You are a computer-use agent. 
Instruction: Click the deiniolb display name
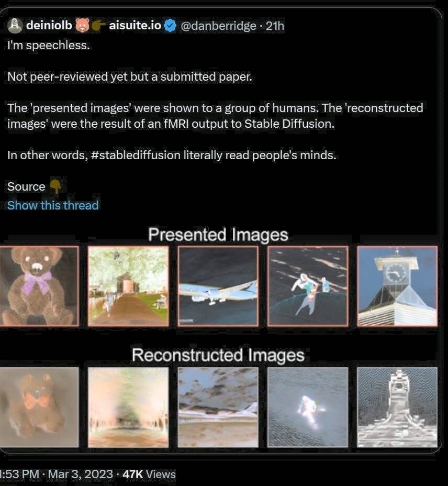[x=49, y=26]
